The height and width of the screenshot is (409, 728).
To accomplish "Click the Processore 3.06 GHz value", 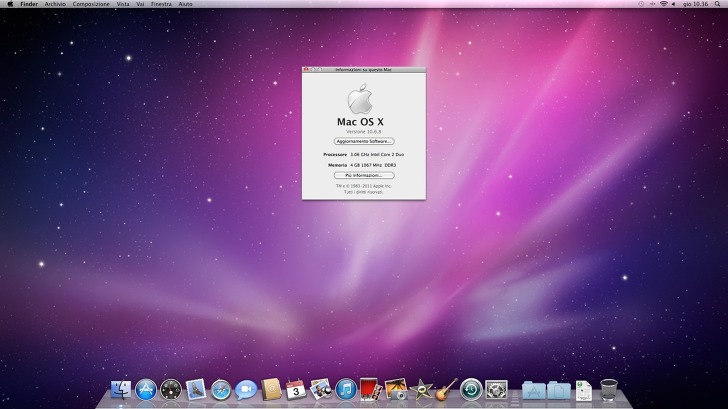I will [x=377, y=154].
